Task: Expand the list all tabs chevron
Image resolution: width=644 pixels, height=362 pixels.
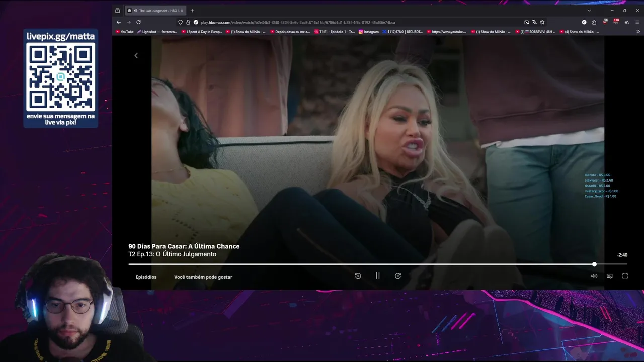Action: tap(589, 11)
